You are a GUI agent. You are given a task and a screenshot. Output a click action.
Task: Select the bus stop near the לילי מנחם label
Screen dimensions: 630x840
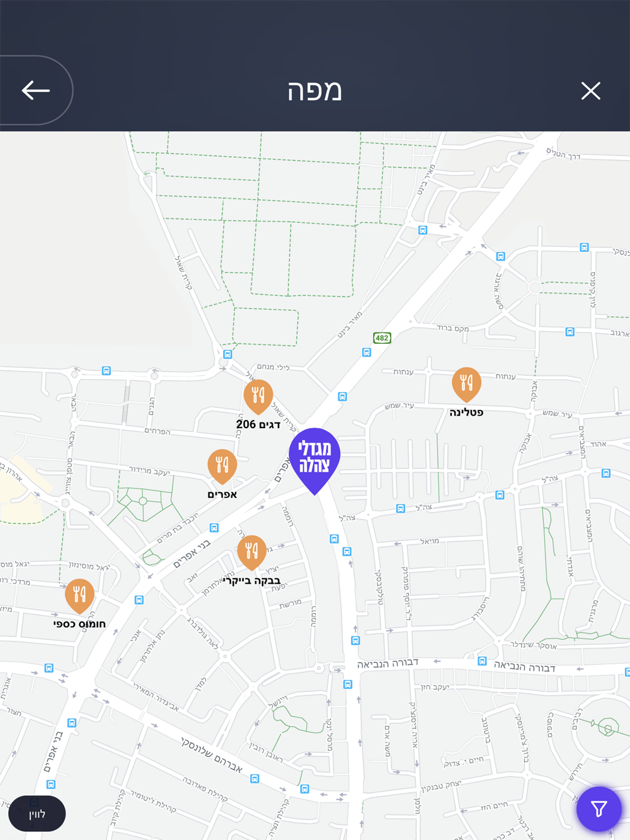(x=227, y=355)
